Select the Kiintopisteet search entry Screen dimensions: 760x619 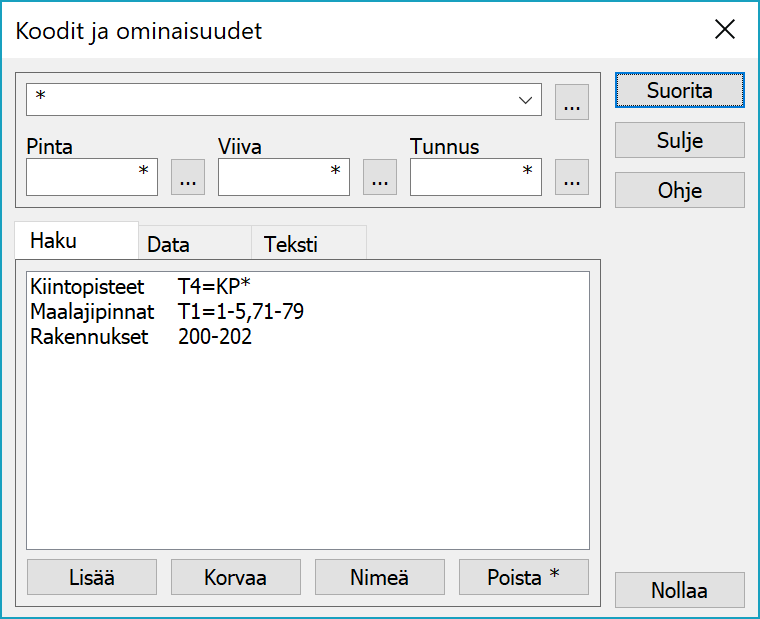[88, 287]
